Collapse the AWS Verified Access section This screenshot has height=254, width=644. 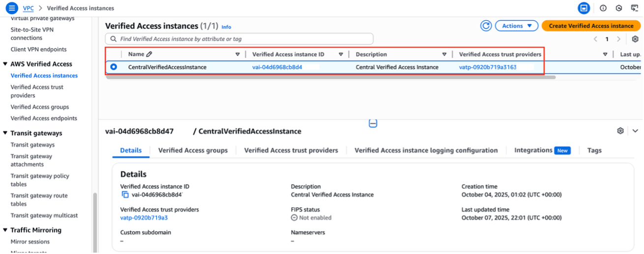click(5, 64)
